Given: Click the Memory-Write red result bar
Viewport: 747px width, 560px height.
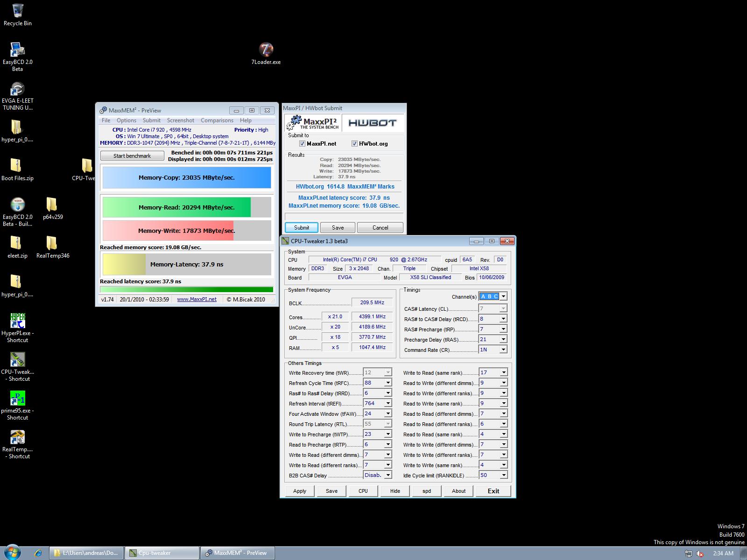Looking at the screenshot, I should 187,231.
